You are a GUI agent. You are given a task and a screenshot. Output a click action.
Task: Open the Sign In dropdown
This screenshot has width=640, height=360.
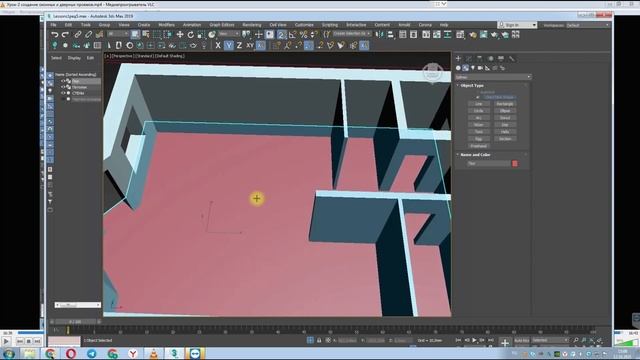pos(517,25)
